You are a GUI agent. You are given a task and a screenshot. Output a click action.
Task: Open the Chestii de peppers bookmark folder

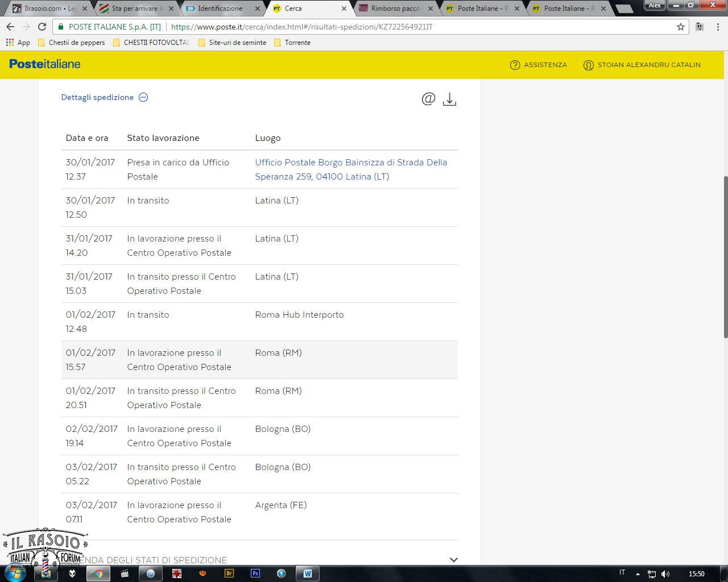point(71,43)
